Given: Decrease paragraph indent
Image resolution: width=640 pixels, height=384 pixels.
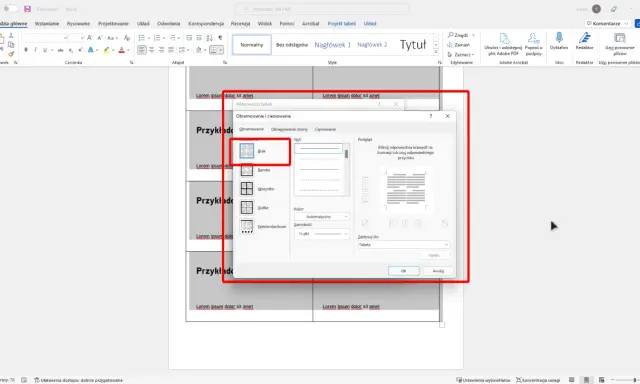Looking at the screenshot, I should (189, 38).
